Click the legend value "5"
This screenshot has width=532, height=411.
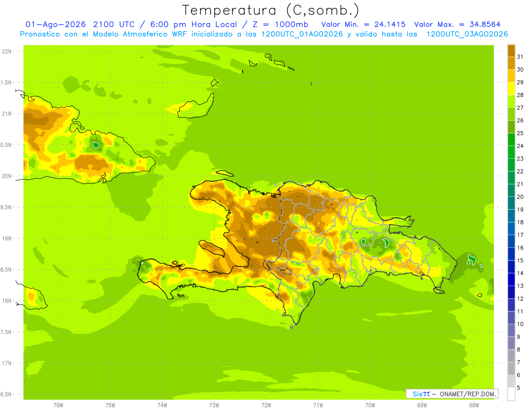[519, 388]
